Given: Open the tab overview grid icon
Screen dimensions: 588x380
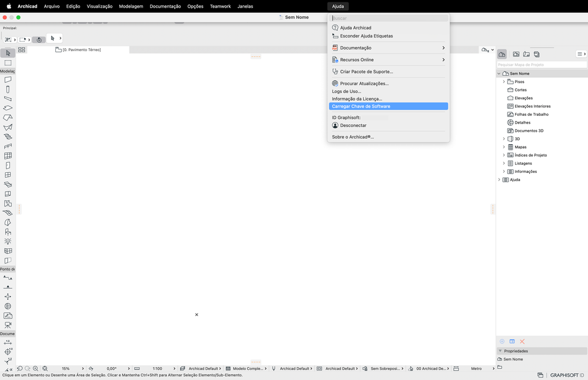Looking at the screenshot, I should click(x=22, y=50).
